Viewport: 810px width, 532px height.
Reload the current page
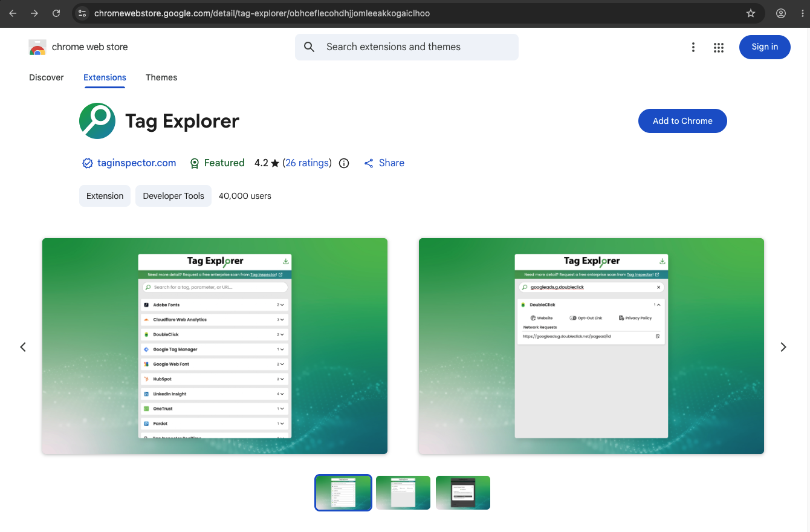(56, 13)
